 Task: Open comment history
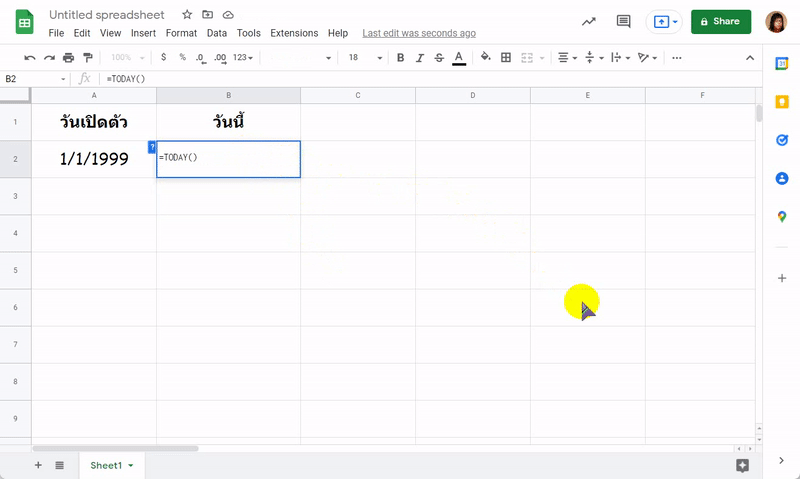623,21
